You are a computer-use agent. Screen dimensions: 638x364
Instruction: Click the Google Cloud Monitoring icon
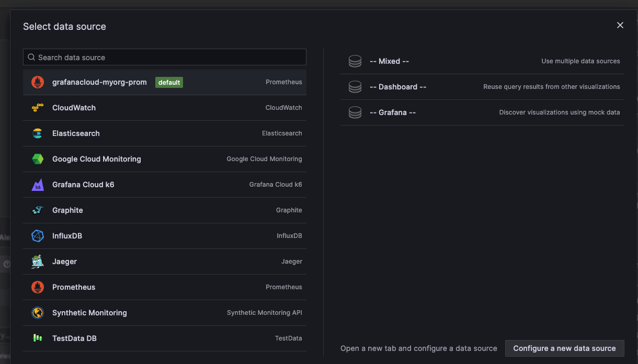point(38,159)
